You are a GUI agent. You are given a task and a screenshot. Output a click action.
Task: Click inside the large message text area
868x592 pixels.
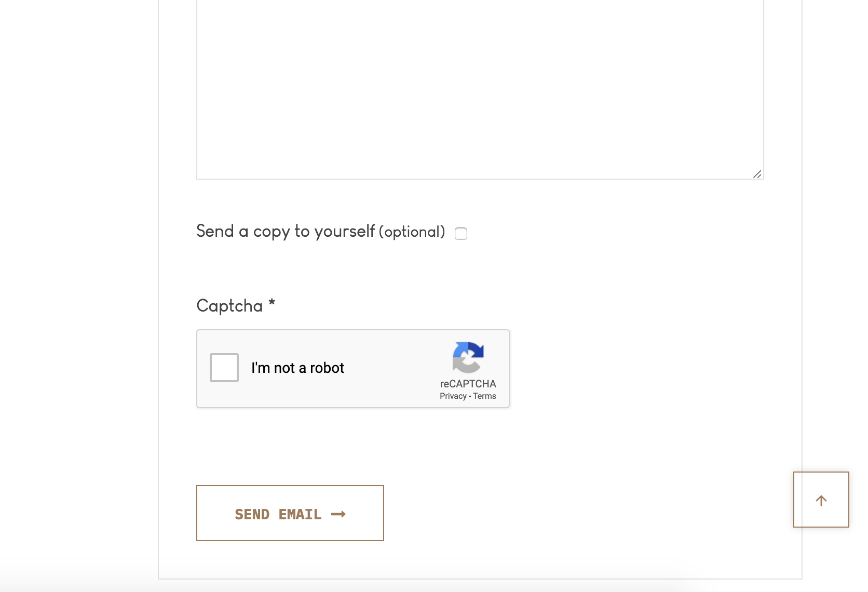(480, 88)
